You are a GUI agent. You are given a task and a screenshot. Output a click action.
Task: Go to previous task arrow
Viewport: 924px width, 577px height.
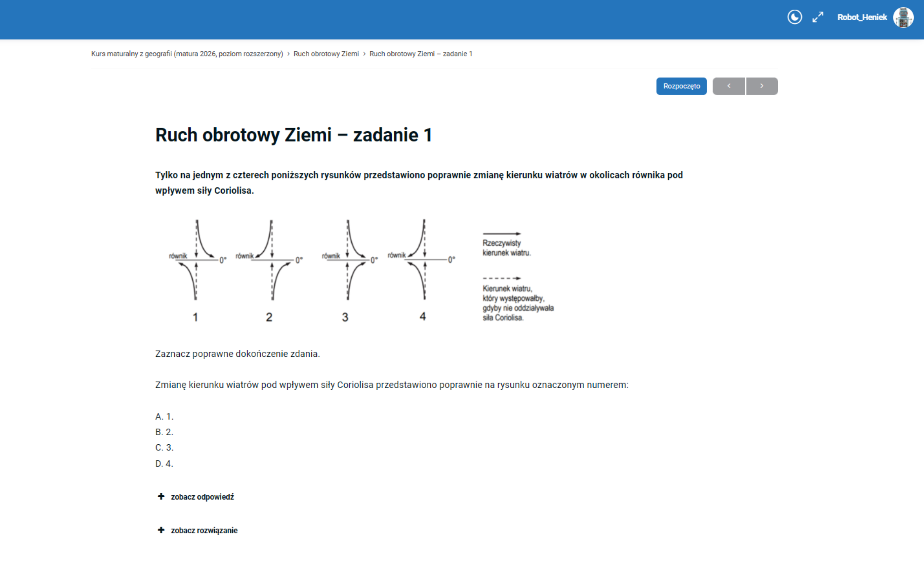coord(729,86)
